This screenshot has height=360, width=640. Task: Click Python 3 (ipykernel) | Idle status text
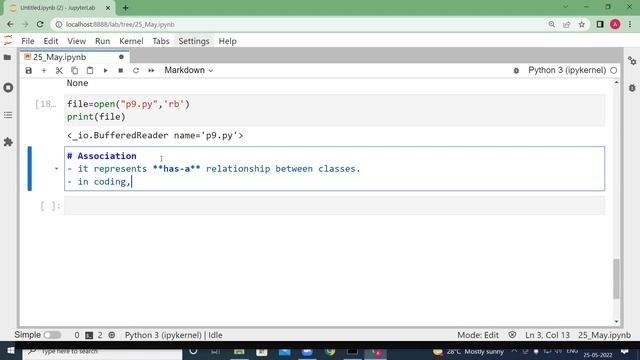[x=173, y=335]
